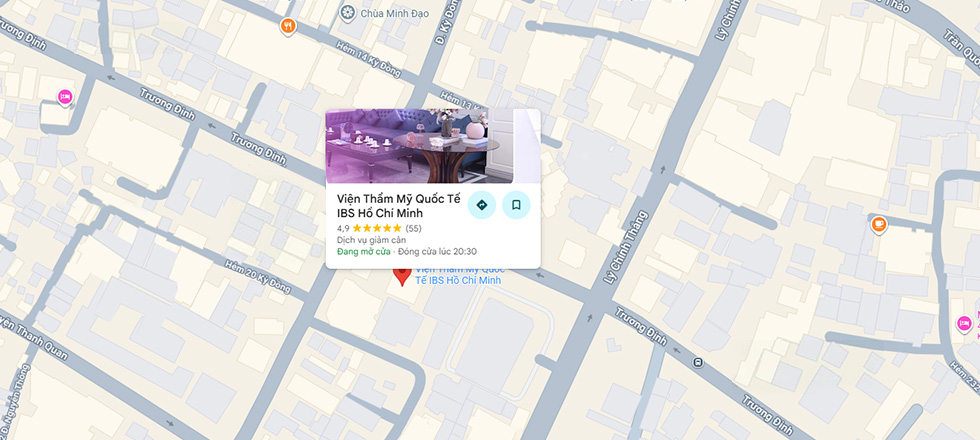
Task: Open the orange restaurant marker near Hẻm 14 Kỳ Đồng
Action: 288,26
